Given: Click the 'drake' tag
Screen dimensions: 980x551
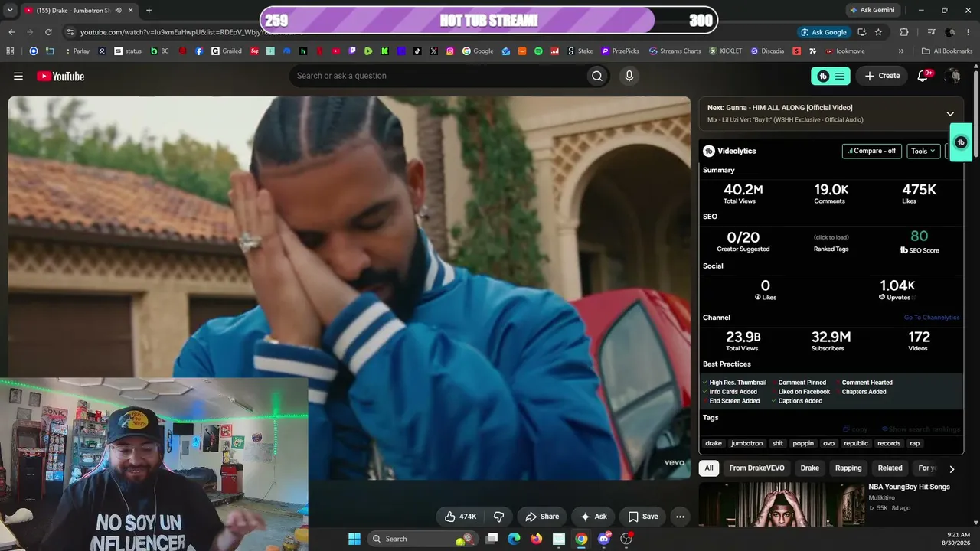Looking at the screenshot, I should tap(714, 443).
